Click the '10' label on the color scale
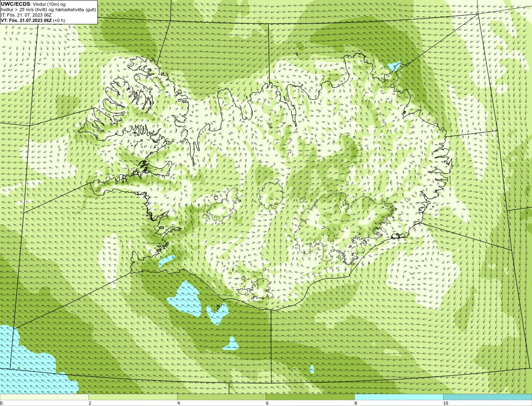 coord(446,403)
